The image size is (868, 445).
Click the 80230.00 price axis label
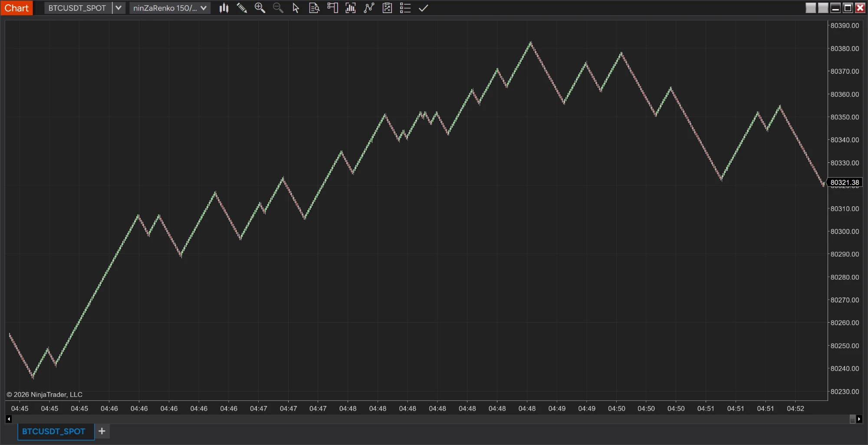845,392
